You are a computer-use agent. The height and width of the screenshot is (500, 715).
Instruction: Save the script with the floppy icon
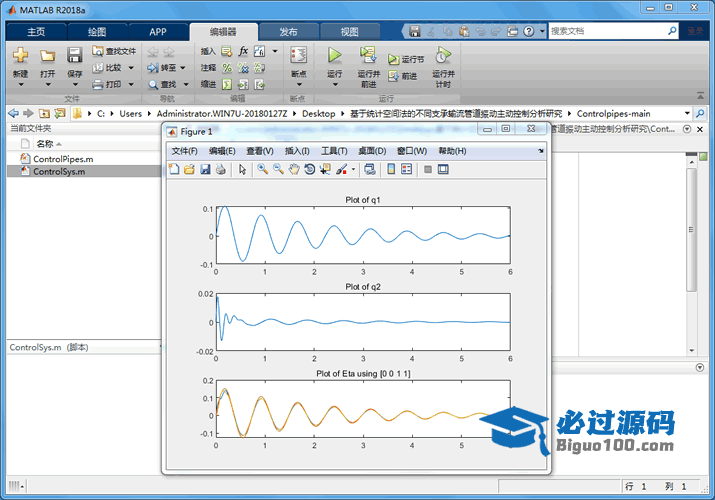click(74, 55)
